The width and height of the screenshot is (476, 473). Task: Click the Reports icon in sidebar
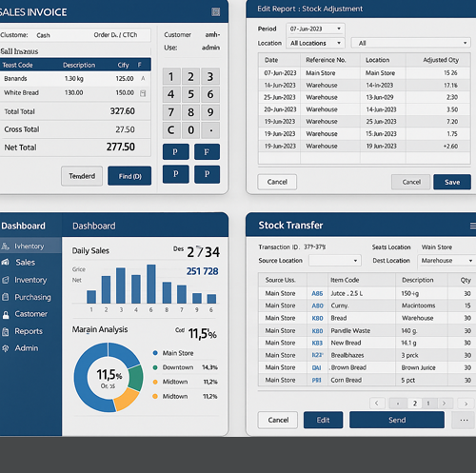coord(6,331)
